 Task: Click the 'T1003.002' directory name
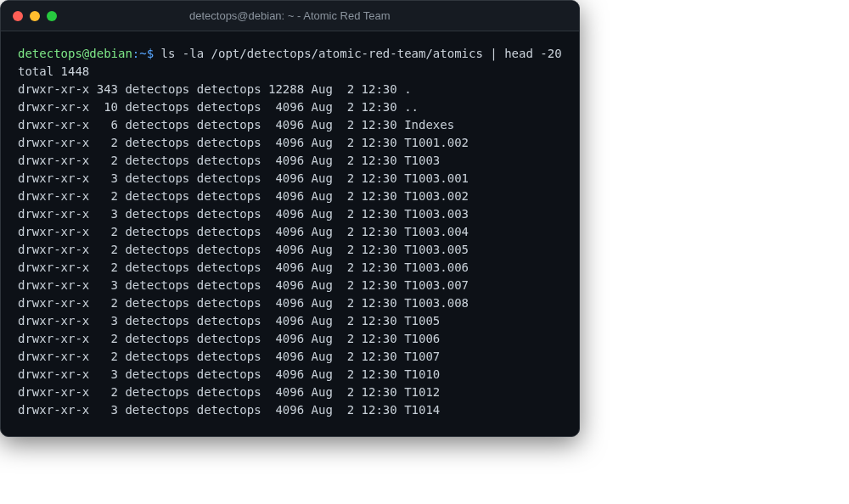click(436, 197)
